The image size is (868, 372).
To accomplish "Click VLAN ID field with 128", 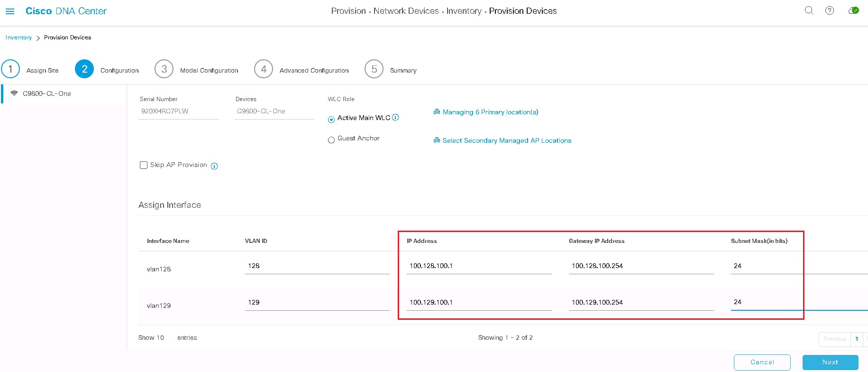I will click(x=317, y=266).
